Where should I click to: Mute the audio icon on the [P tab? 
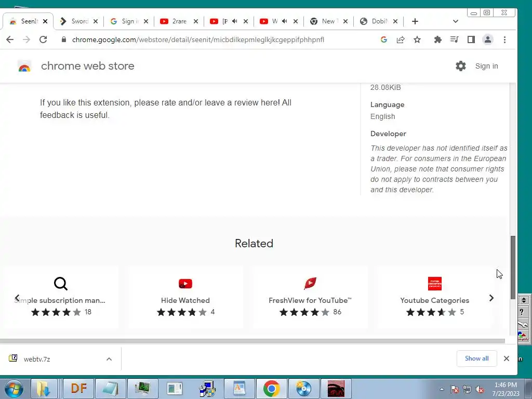click(234, 21)
